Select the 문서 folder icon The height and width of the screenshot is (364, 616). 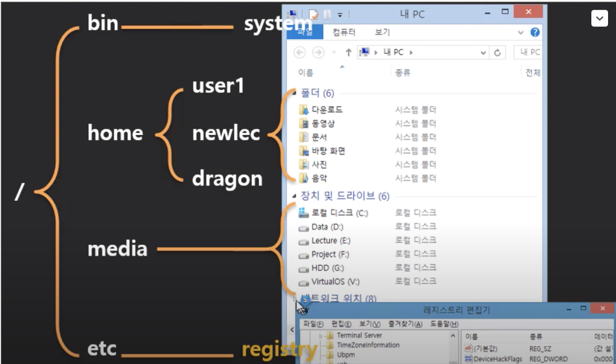(303, 137)
